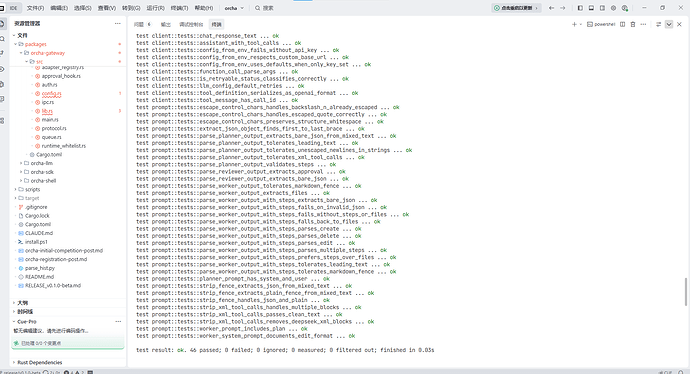The image size is (690, 374).
Task: Toggle the primary sidebar visibility
Action: 580,8
